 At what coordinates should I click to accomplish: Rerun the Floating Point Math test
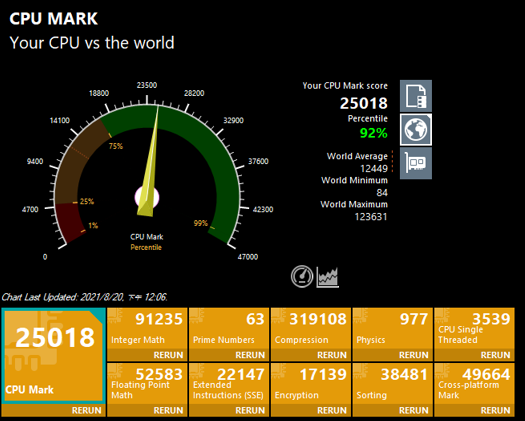tap(168, 410)
